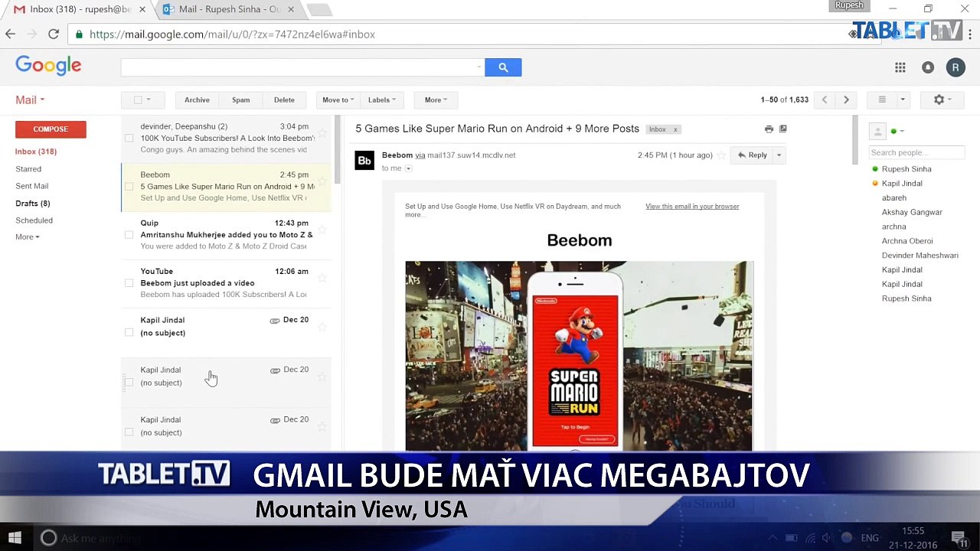The image size is (980, 551).
Task: Open the Labels dropdown
Action: coord(382,99)
